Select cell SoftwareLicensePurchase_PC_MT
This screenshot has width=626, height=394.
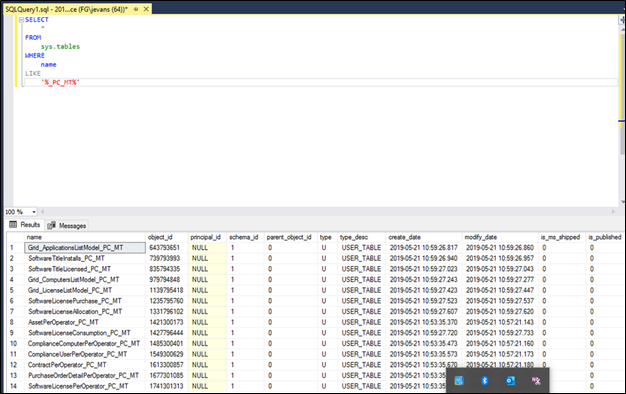coord(85,301)
